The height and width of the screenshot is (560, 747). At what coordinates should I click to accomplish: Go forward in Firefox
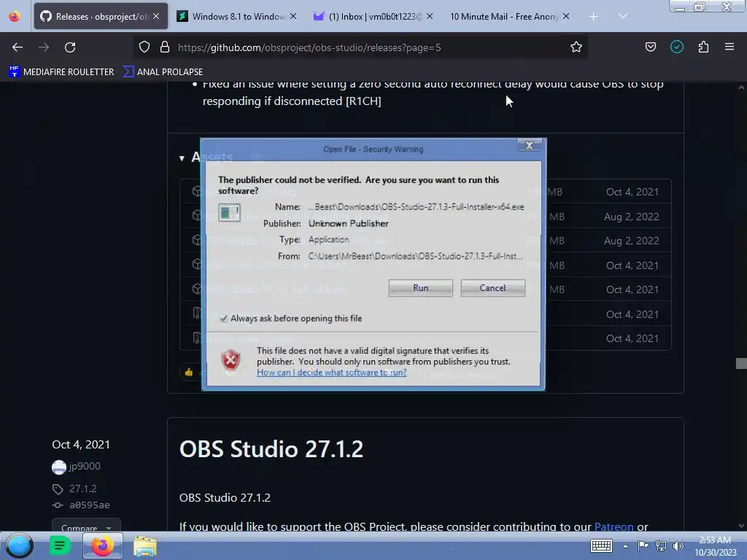[44, 47]
